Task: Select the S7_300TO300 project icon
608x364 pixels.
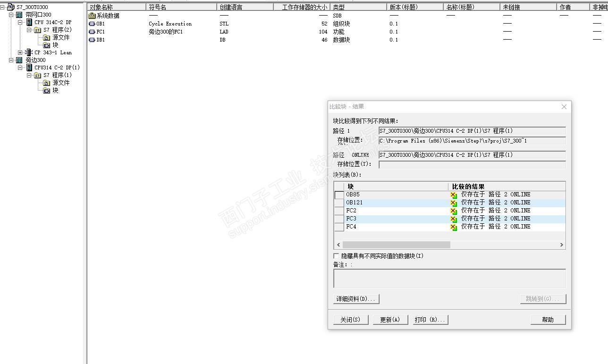Action: (x=11, y=7)
